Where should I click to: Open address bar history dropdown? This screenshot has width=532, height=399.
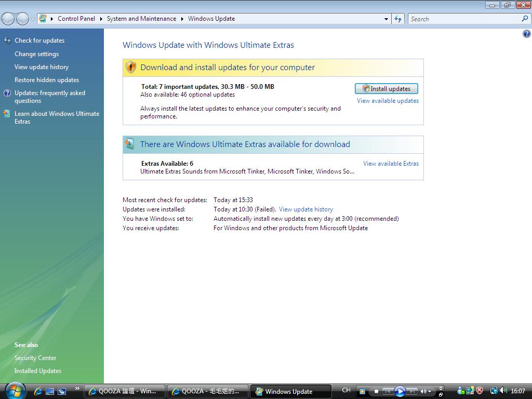(x=386, y=19)
